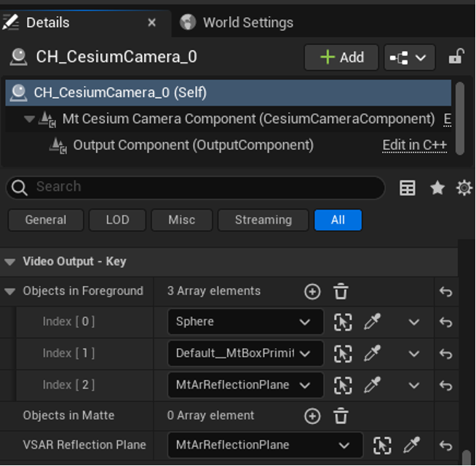476x466 pixels.
Task: Click the Edit in C++ link
Action: 414,145
